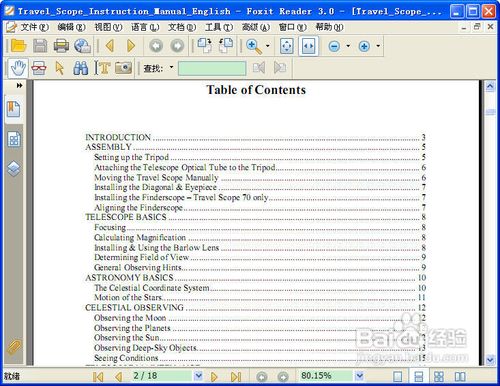The height and width of the screenshot is (386, 500).
Task: Open the Layers panel in the sidebar
Action: click(14, 168)
